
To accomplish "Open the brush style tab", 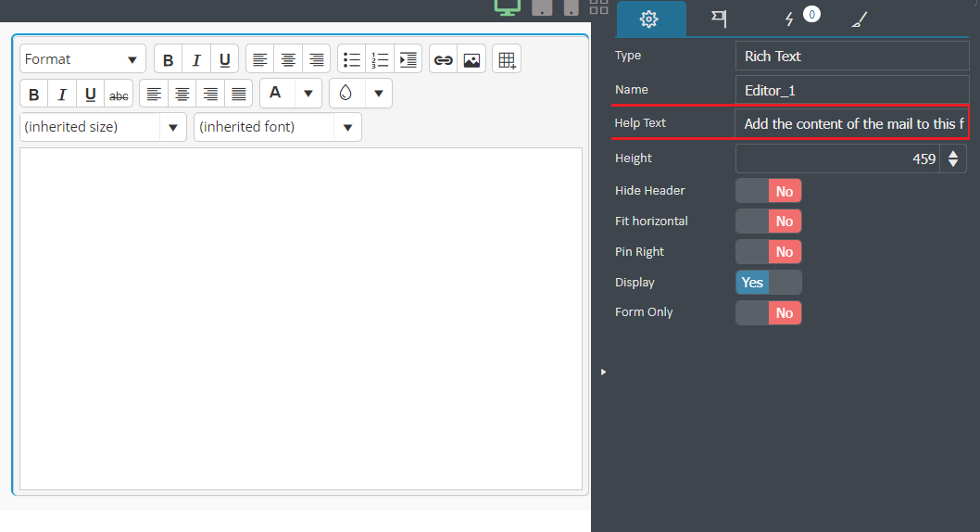I will tap(860, 19).
